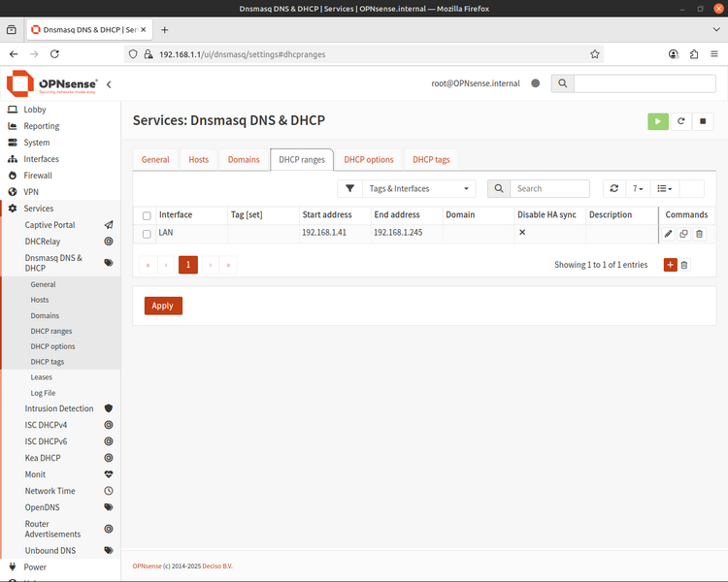Expand the Firewall sidebar menu

click(x=38, y=176)
